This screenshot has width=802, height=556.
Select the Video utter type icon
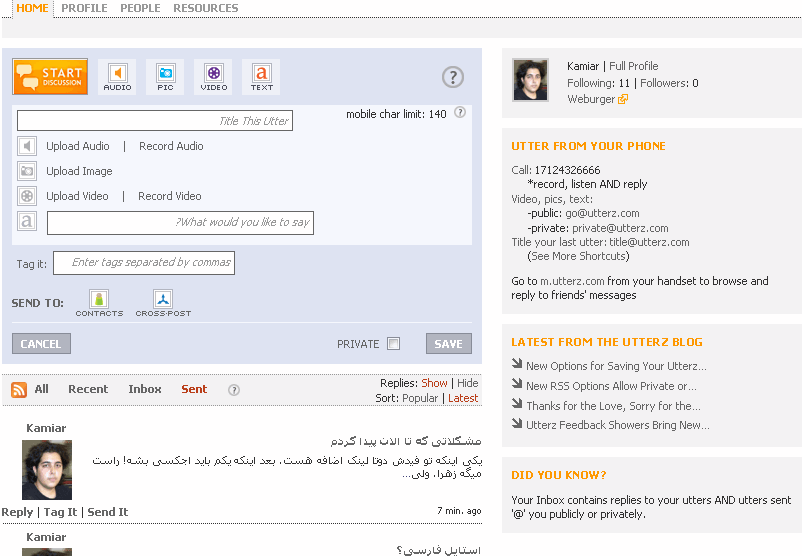click(213, 77)
